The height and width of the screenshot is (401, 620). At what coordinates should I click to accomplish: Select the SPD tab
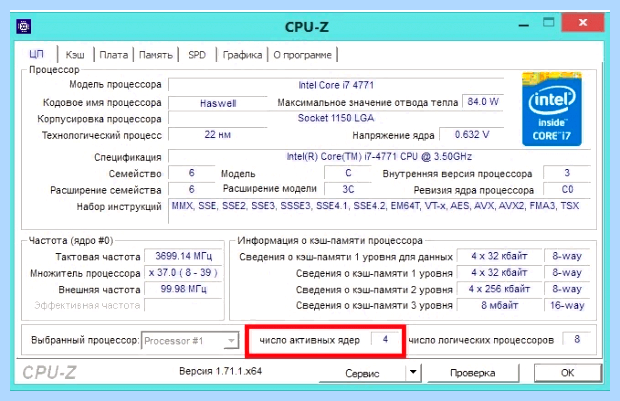[x=197, y=55]
